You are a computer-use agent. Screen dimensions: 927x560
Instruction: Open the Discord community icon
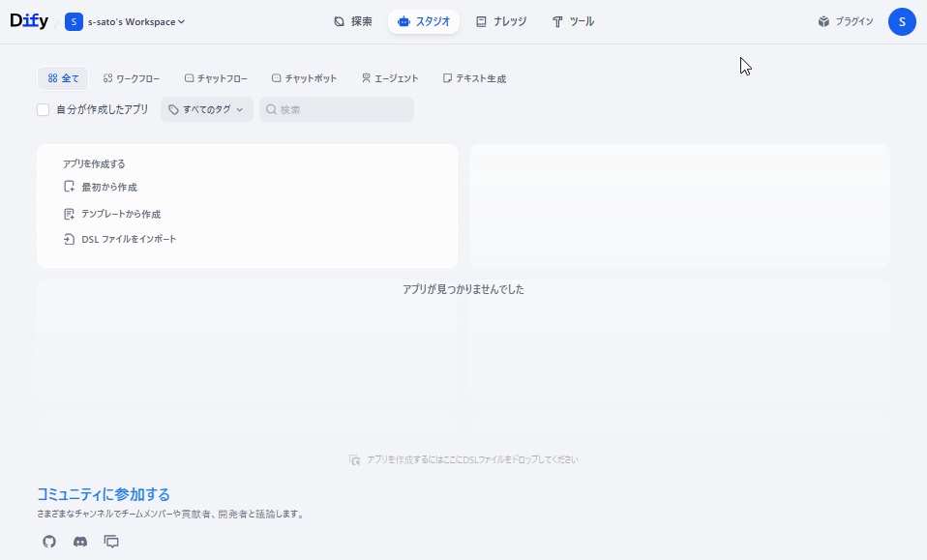pyautogui.click(x=80, y=542)
